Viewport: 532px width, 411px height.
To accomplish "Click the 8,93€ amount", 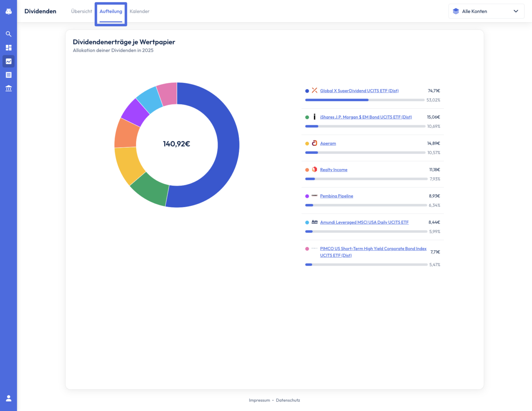I will [x=435, y=196].
